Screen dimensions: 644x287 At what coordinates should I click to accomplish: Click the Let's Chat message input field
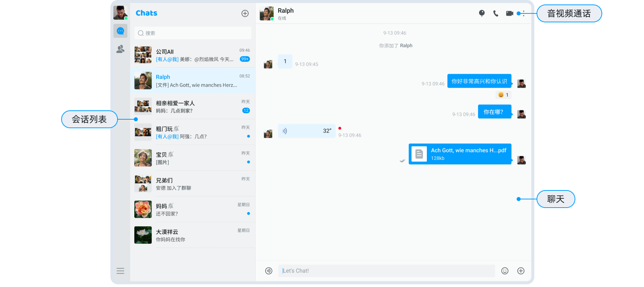pos(386,271)
